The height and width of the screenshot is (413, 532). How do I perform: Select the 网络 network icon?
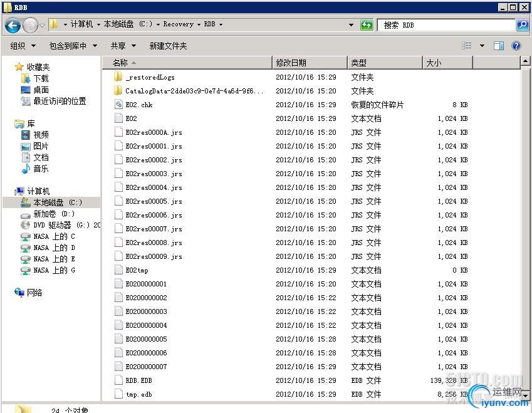(x=19, y=292)
